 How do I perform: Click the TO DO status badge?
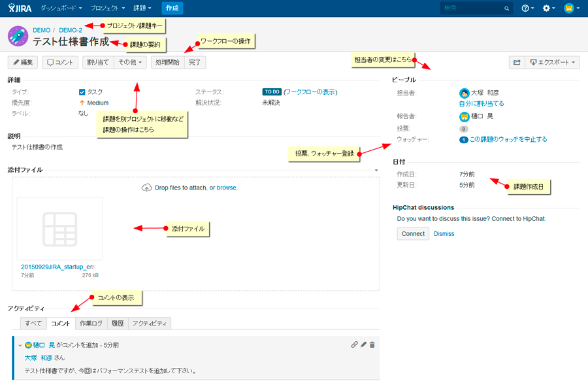[272, 92]
